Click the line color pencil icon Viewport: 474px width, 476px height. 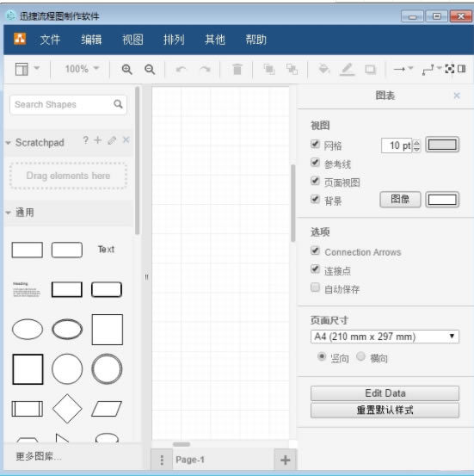[348, 69]
